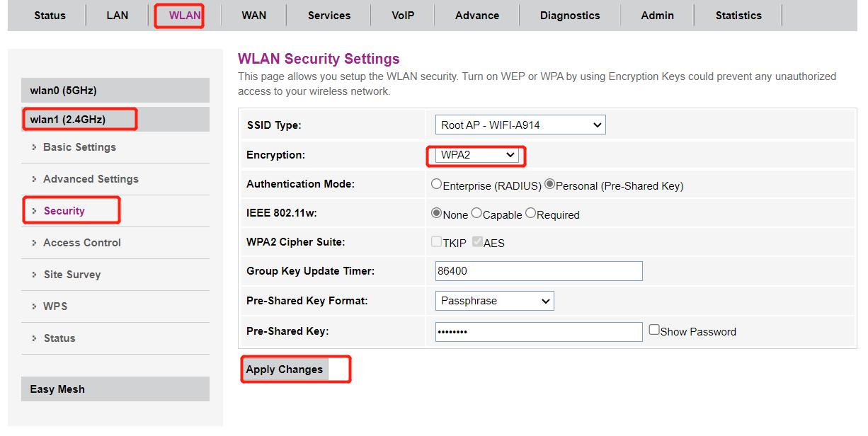Open the WPS settings page
The image size is (868, 436).
click(x=55, y=306)
